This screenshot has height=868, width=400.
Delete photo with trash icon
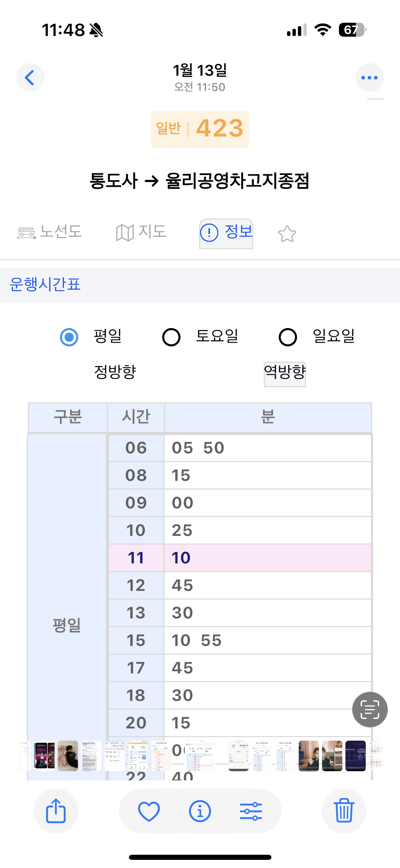344,811
